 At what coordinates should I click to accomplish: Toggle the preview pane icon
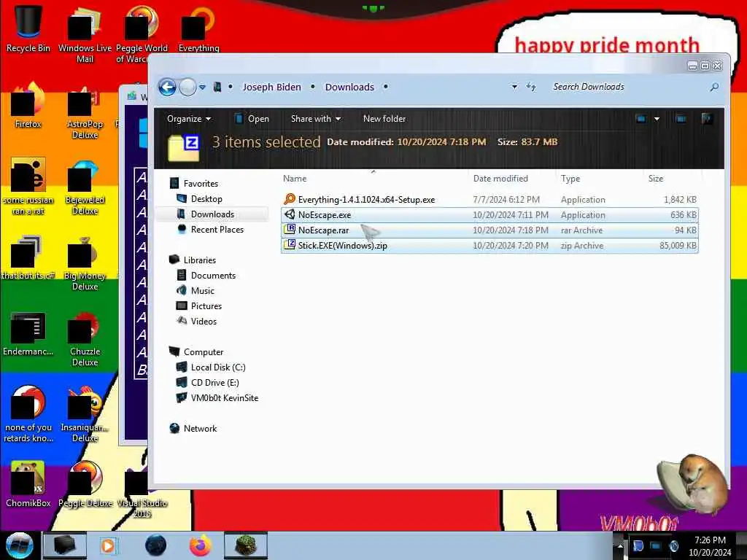(x=681, y=119)
